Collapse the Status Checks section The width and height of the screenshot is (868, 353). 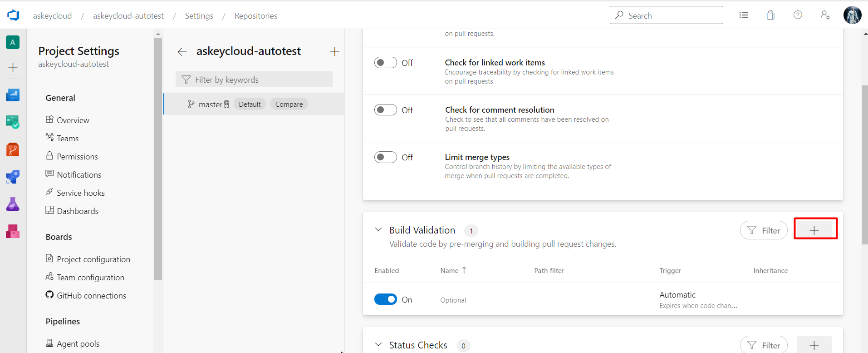(x=378, y=345)
